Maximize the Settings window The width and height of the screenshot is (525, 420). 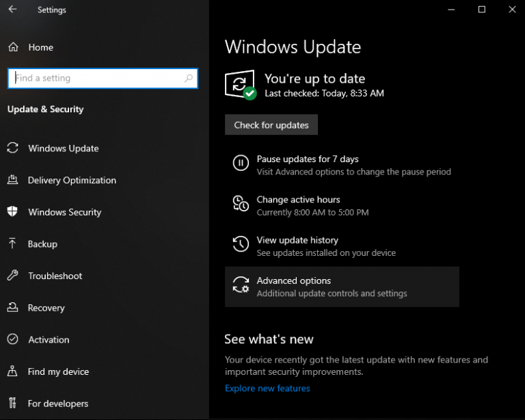(482, 10)
